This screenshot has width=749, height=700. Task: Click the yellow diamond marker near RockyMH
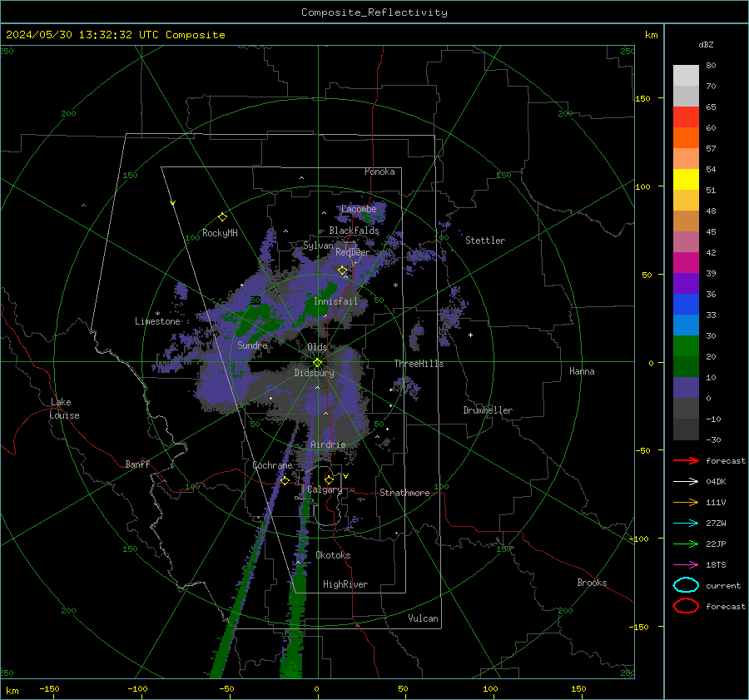[222, 217]
